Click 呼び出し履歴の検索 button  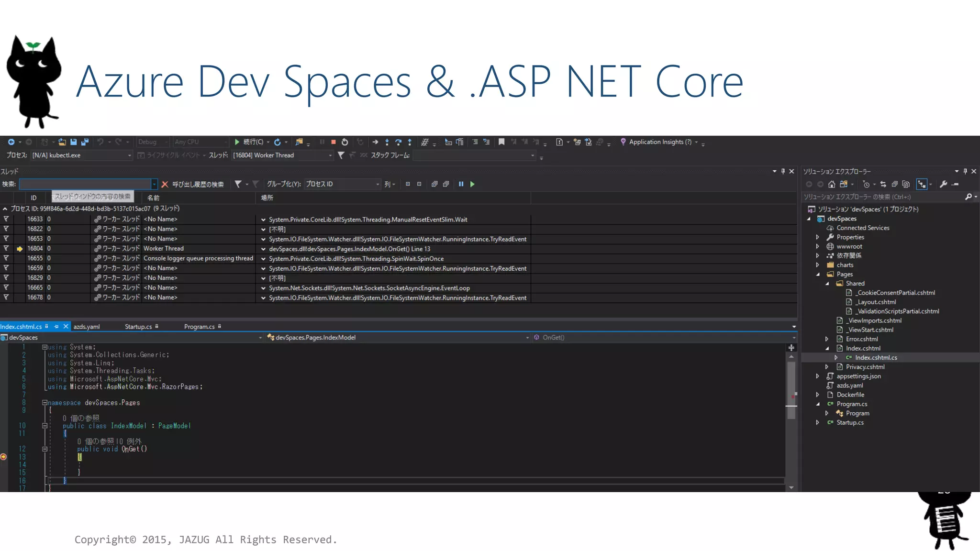point(198,184)
